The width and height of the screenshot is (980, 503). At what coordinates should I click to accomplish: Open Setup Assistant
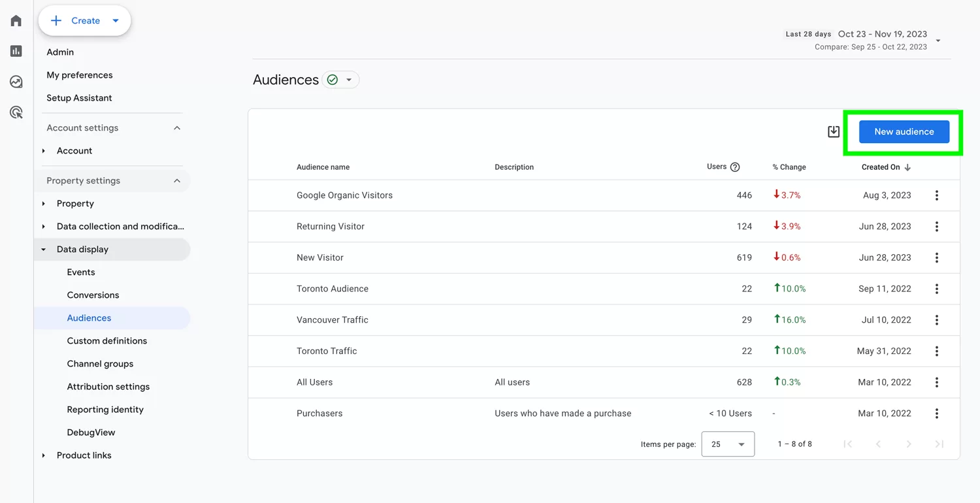(x=79, y=98)
